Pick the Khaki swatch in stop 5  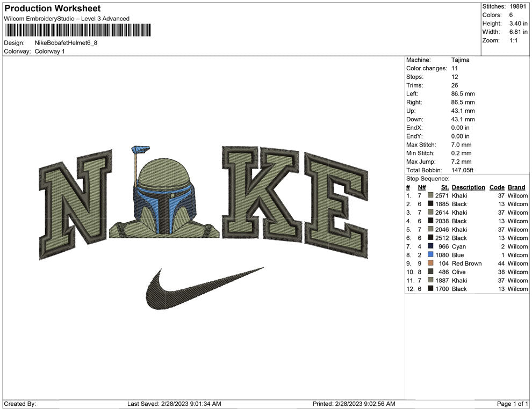click(x=430, y=229)
